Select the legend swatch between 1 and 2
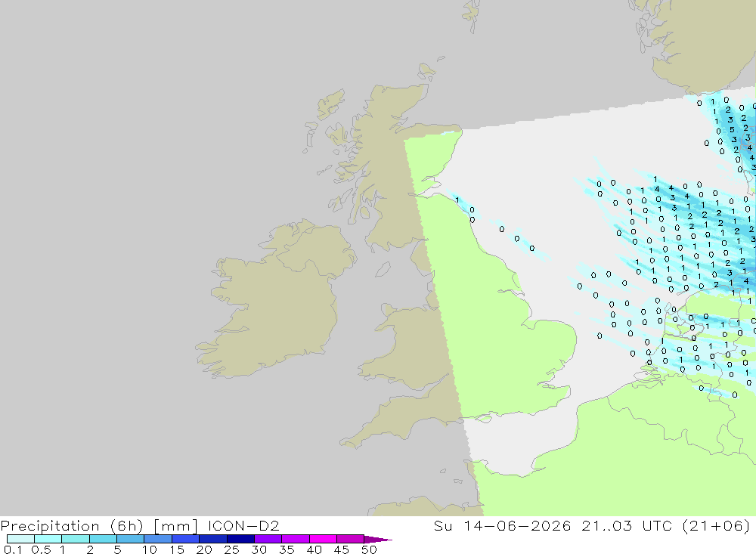The height and width of the screenshot is (554, 756). click(x=75, y=539)
